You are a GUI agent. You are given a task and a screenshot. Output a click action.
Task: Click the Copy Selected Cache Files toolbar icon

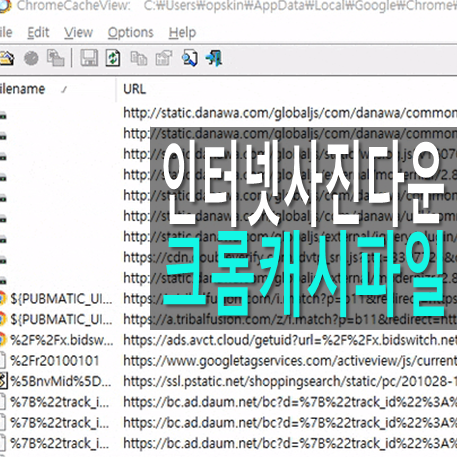[x=55, y=58]
